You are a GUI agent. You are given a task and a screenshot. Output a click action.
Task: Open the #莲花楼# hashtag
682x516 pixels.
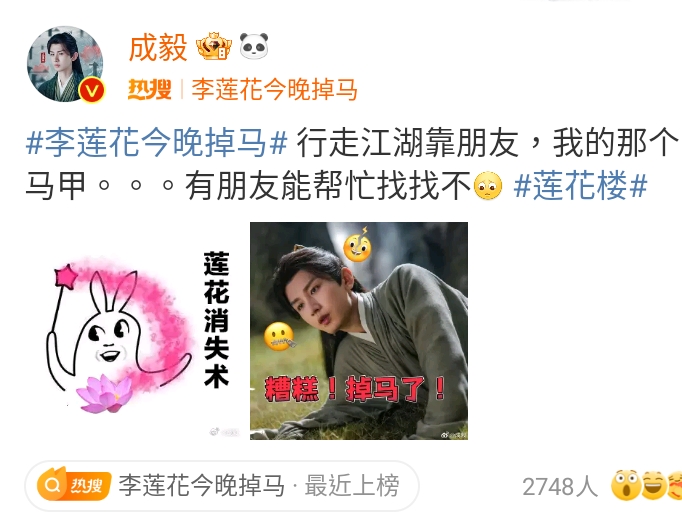click(x=581, y=185)
